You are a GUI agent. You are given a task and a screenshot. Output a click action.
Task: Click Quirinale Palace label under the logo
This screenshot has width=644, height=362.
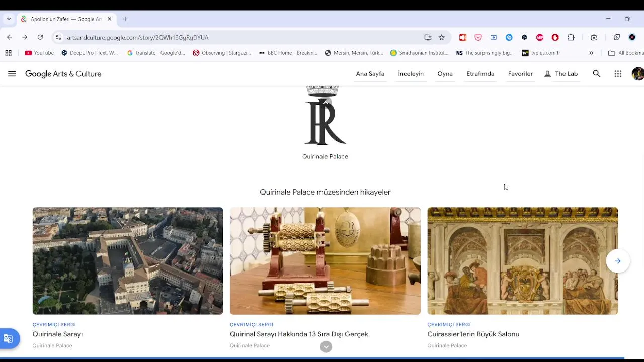pyautogui.click(x=325, y=156)
